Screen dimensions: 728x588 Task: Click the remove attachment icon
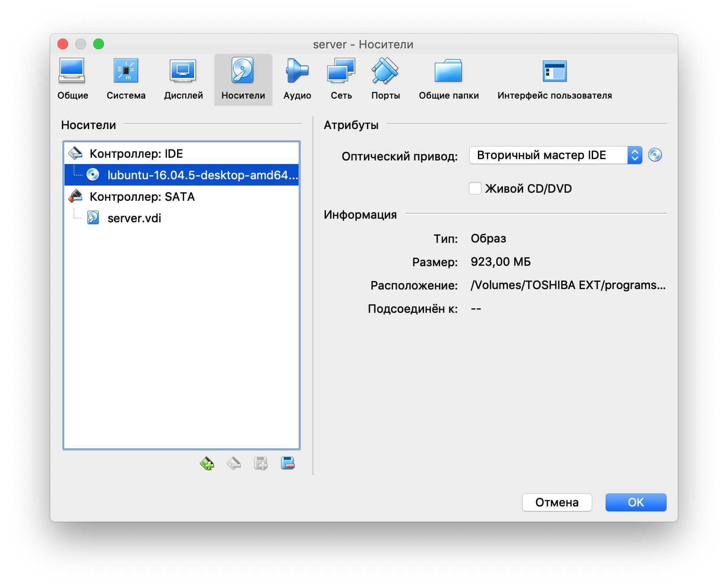(287, 463)
